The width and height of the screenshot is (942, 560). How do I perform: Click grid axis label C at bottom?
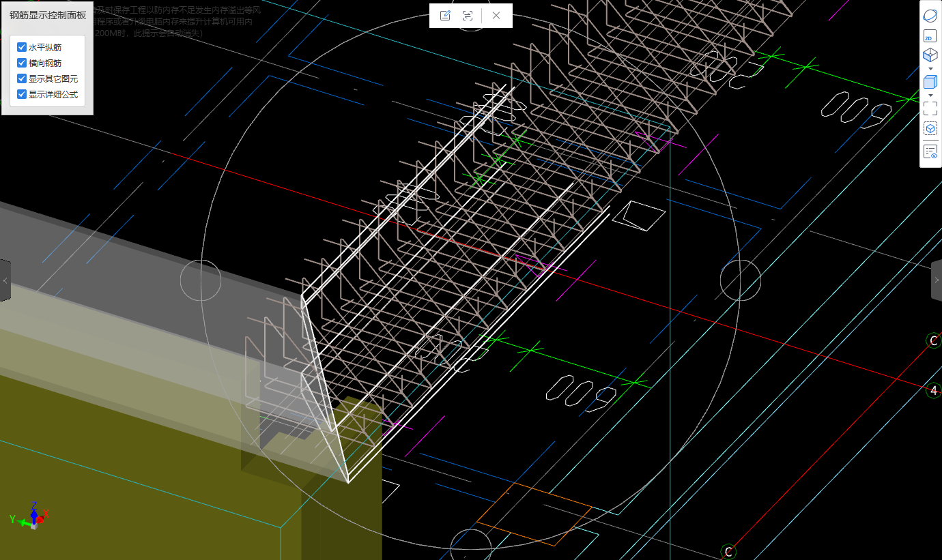pyautogui.click(x=728, y=552)
